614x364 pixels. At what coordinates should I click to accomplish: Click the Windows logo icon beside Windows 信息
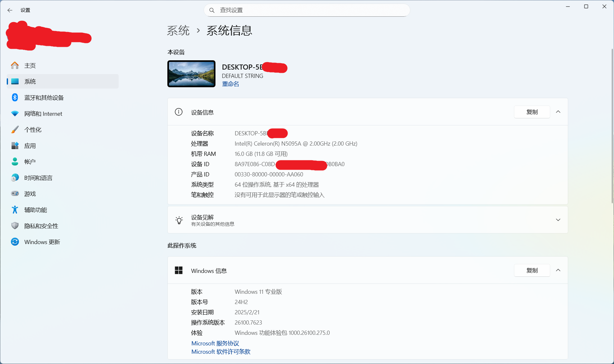[x=179, y=270]
